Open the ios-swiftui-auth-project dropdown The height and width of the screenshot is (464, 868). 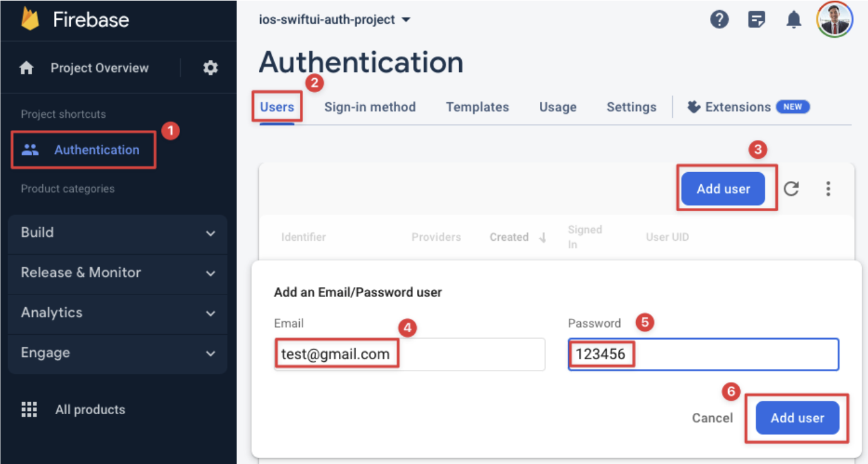(335, 20)
